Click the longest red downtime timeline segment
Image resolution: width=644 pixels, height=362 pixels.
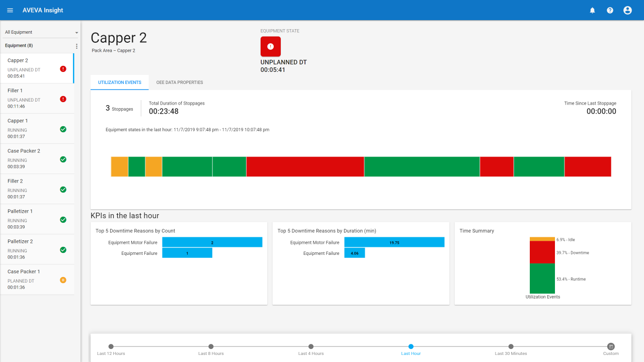(305, 166)
